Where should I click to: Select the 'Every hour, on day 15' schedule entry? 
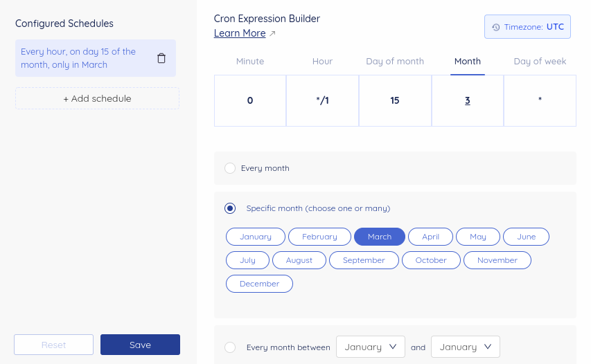tap(96, 58)
